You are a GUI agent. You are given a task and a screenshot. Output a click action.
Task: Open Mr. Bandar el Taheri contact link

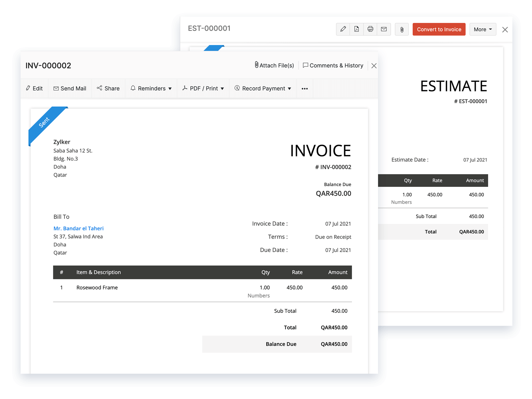click(78, 228)
